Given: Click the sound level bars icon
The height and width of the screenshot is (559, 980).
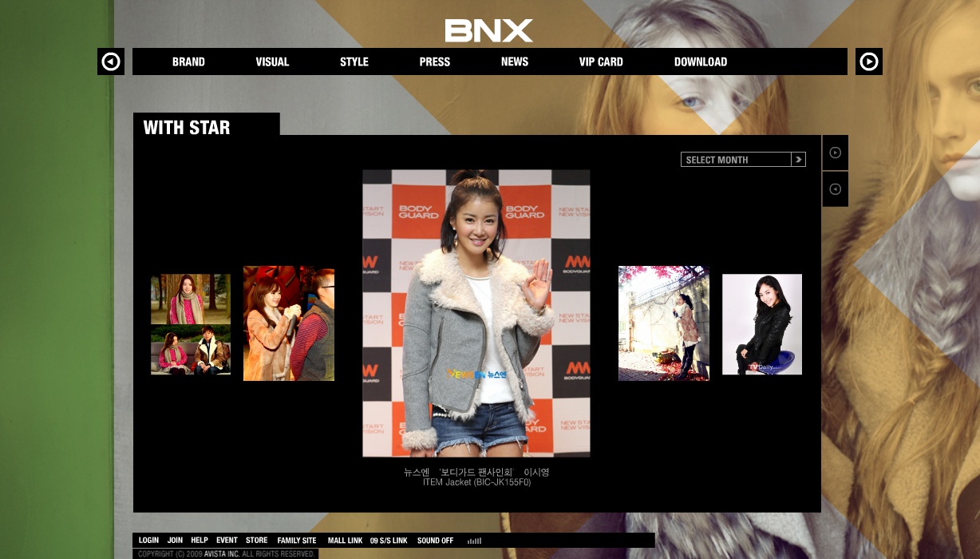Looking at the screenshot, I should click(x=475, y=541).
